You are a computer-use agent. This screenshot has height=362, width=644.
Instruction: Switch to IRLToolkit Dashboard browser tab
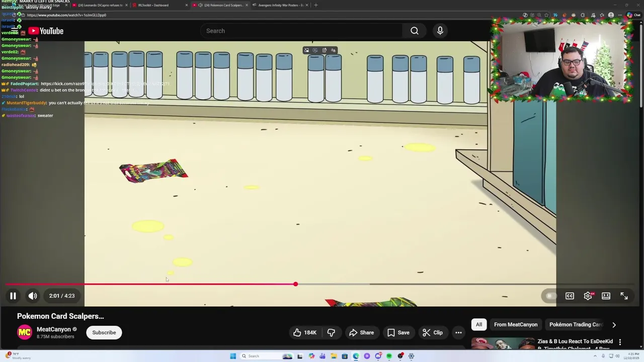coord(160,5)
